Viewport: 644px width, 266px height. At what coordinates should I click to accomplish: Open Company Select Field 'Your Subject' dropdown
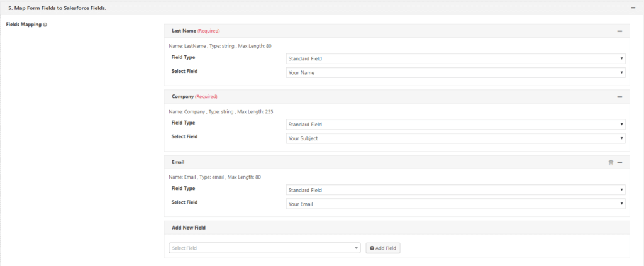coord(455,138)
